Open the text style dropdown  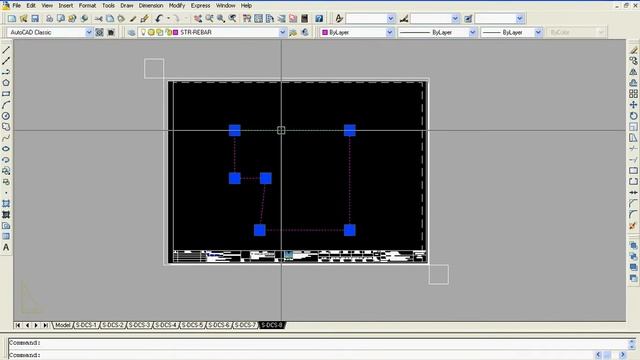point(391,18)
